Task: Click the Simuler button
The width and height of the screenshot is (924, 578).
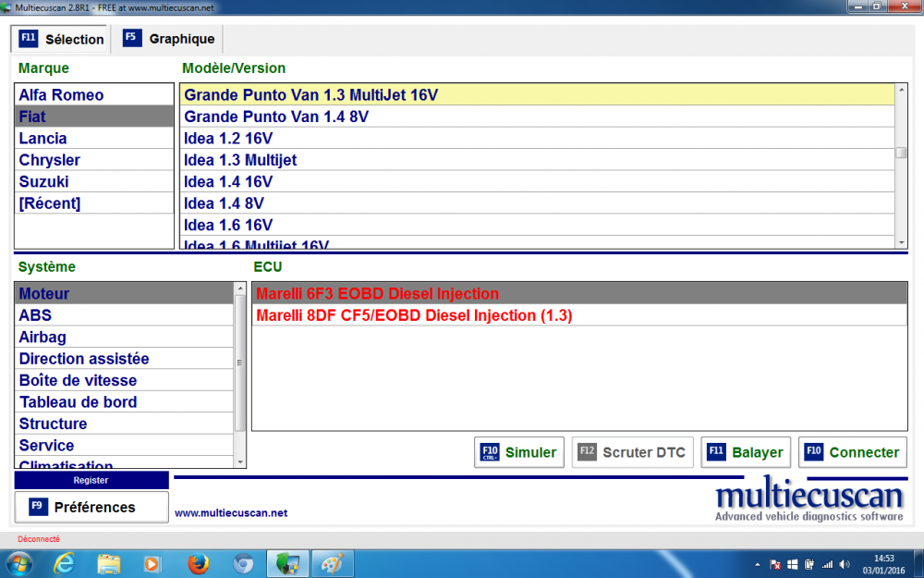Action: point(519,452)
